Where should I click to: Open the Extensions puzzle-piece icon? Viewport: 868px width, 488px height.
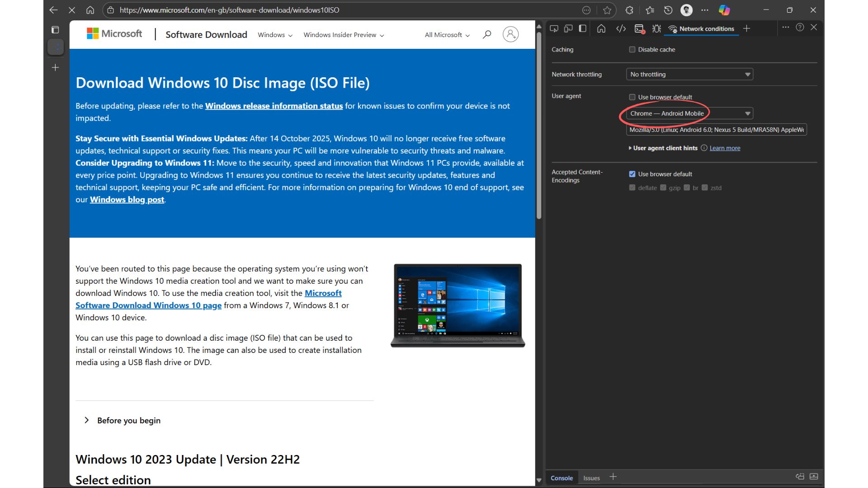click(x=629, y=10)
